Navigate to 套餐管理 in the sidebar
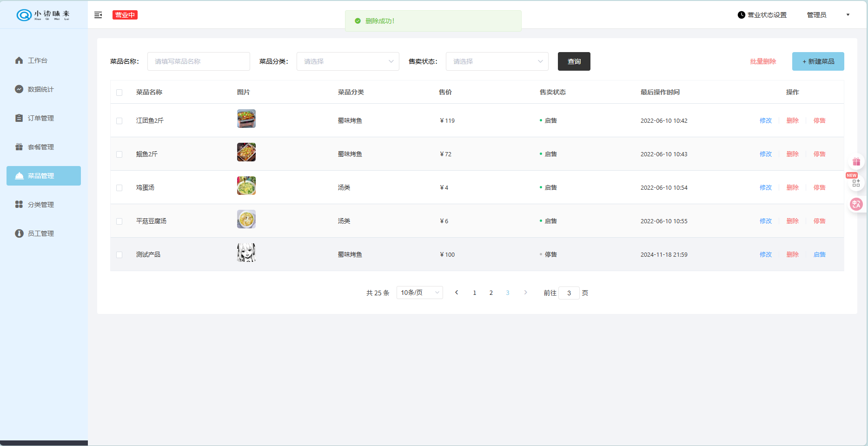Screen dimensions: 868x446 (x=41, y=147)
